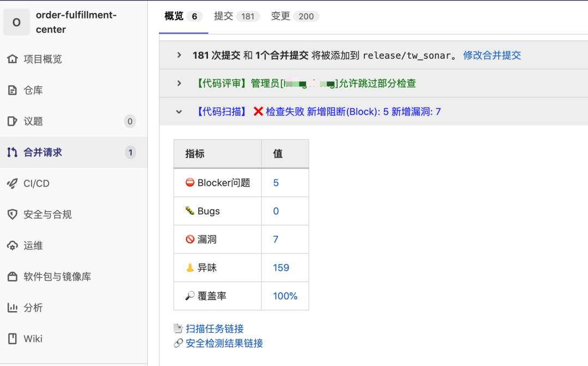Open the 安全检测结果链接 link
Image resolution: width=588 pixels, height=366 pixels.
tap(224, 343)
